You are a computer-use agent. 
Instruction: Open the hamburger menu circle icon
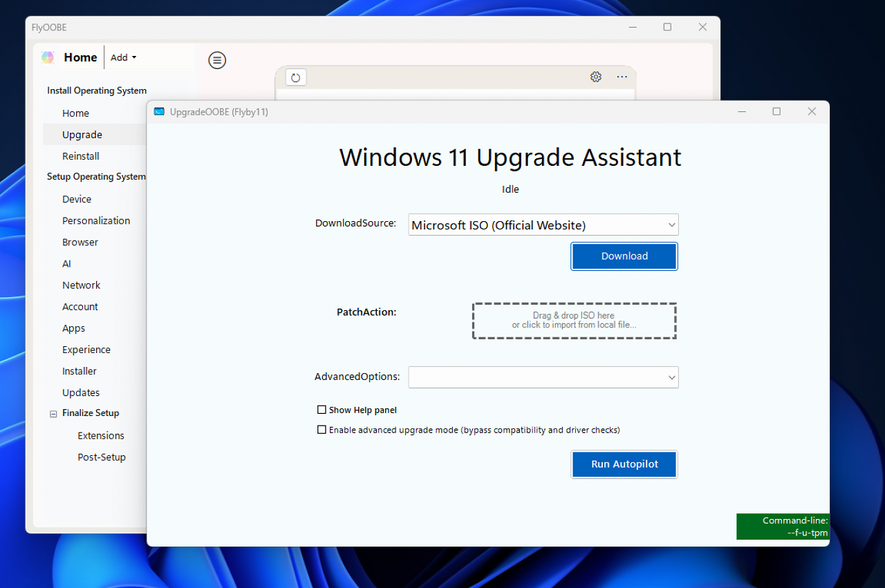[217, 61]
